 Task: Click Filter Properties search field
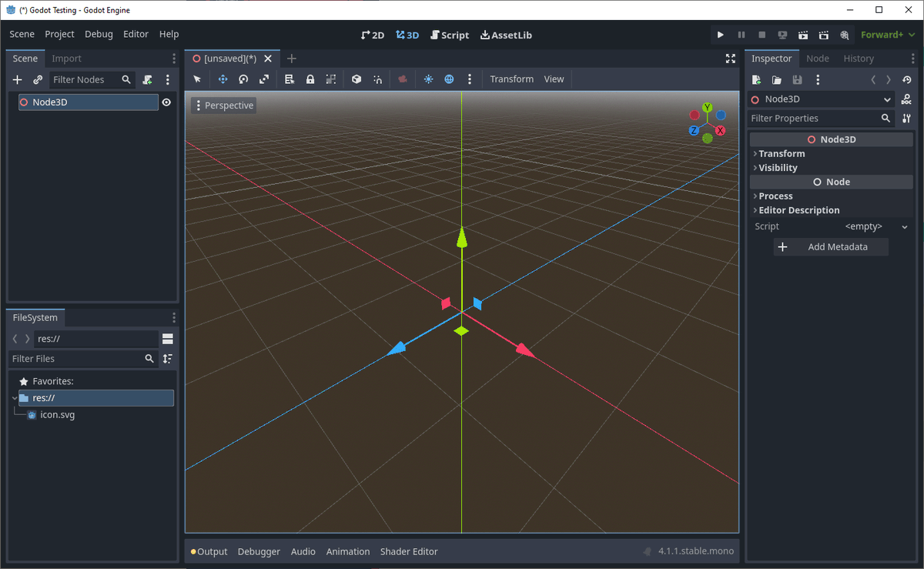821,119
